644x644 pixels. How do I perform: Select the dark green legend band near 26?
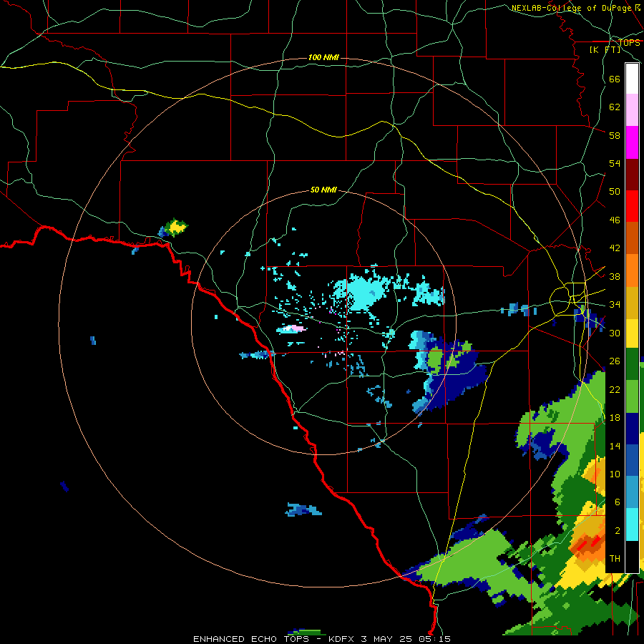tap(632, 364)
